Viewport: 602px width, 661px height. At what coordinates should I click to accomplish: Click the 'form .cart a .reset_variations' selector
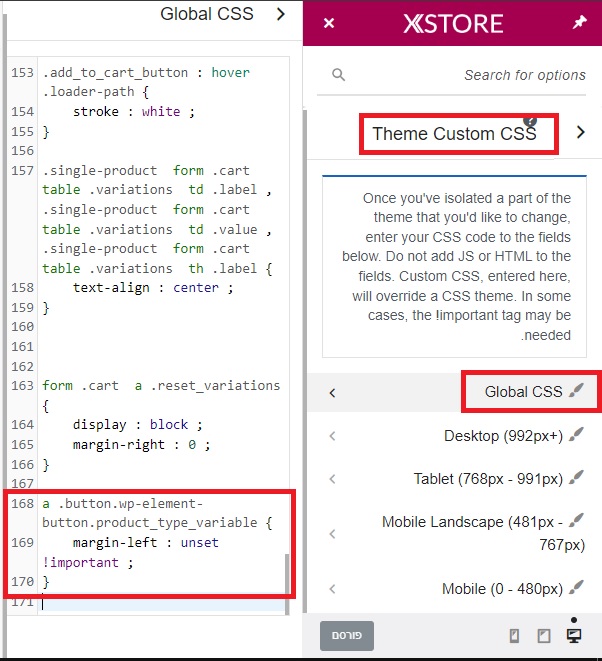pyautogui.click(x=161, y=386)
